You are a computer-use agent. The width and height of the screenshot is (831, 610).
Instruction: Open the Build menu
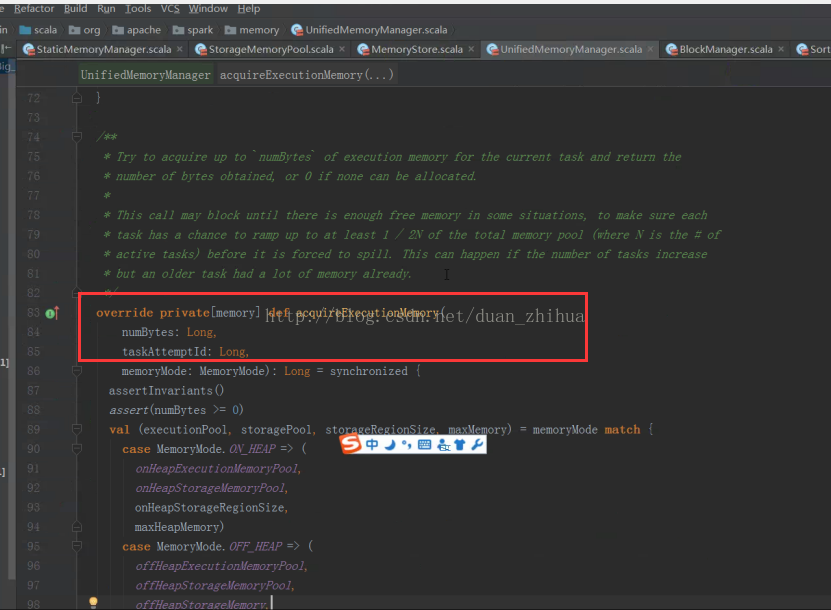(75, 8)
